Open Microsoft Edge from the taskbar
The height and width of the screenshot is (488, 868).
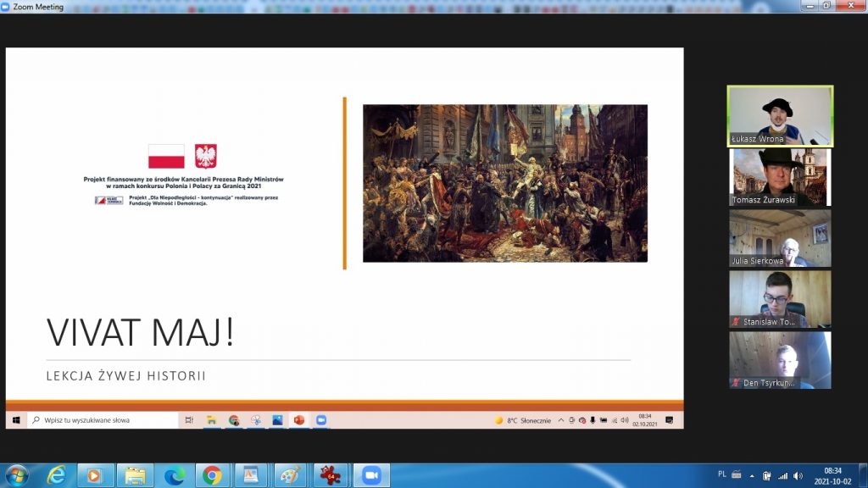point(174,475)
